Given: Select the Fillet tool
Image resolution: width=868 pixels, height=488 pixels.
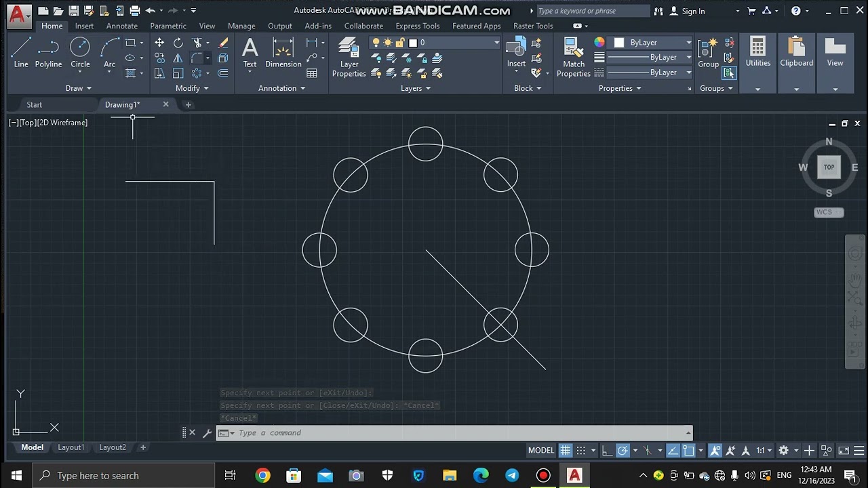Looking at the screenshot, I should pyautogui.click(x=197, y=58).
